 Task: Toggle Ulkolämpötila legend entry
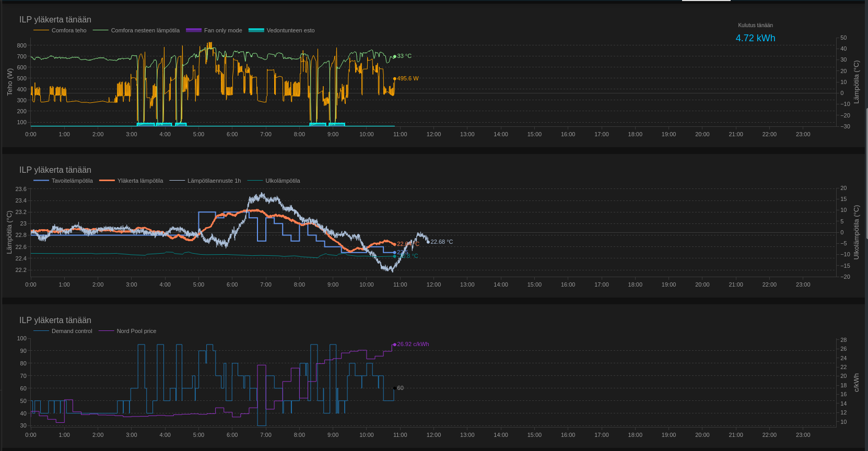pyautogui.click(x=283, y=181)
